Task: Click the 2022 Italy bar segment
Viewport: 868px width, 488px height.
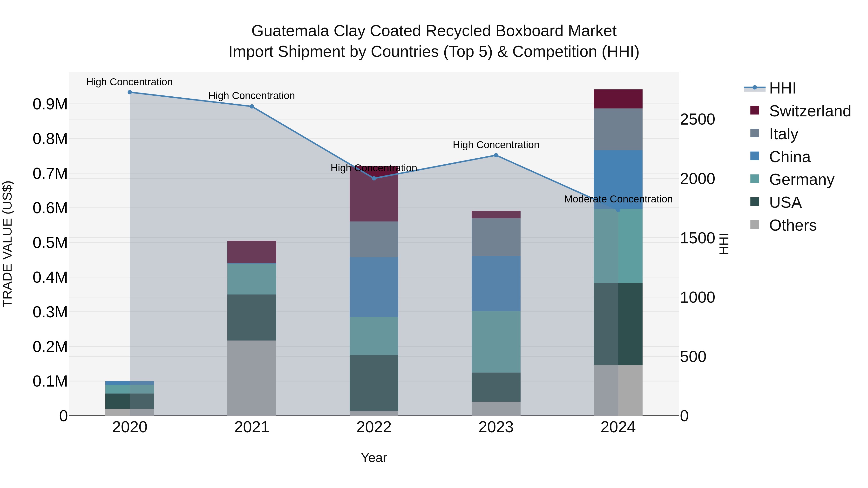Action: click(374, 239)
